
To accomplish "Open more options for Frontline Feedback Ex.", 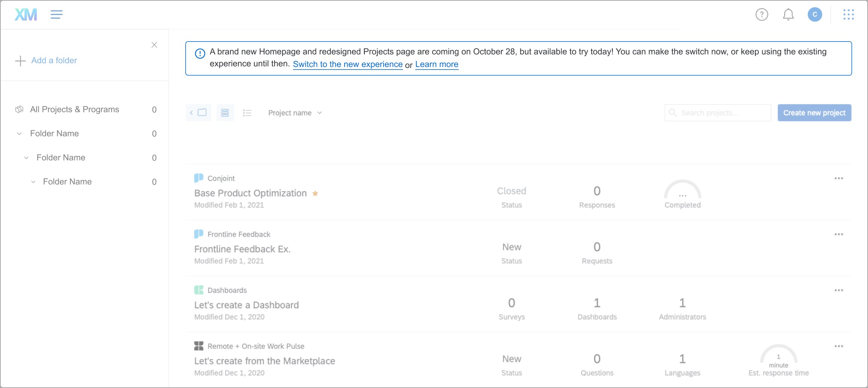I will (839, 234).
